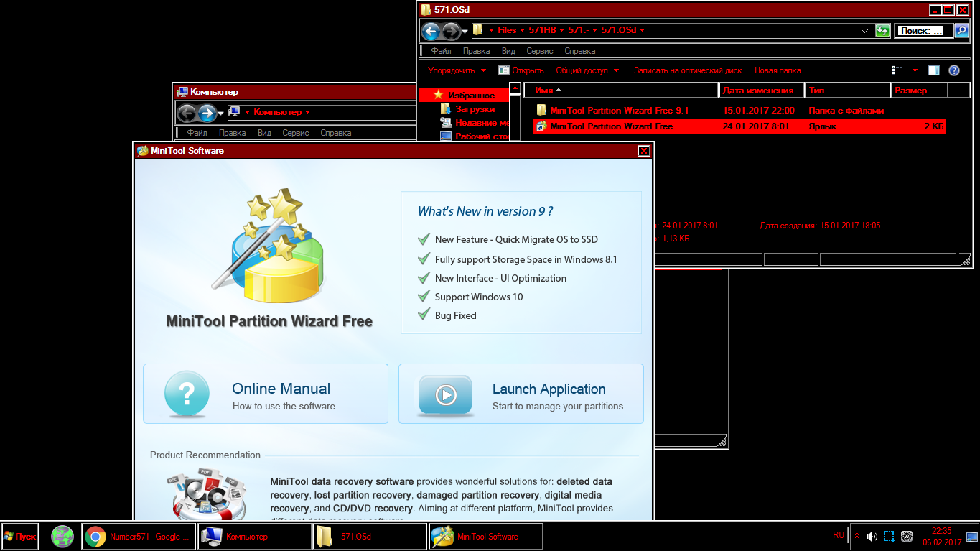Click the view mode icon in the explorer toolbar
The image size is (980, 551).
[x=897, y=70]
